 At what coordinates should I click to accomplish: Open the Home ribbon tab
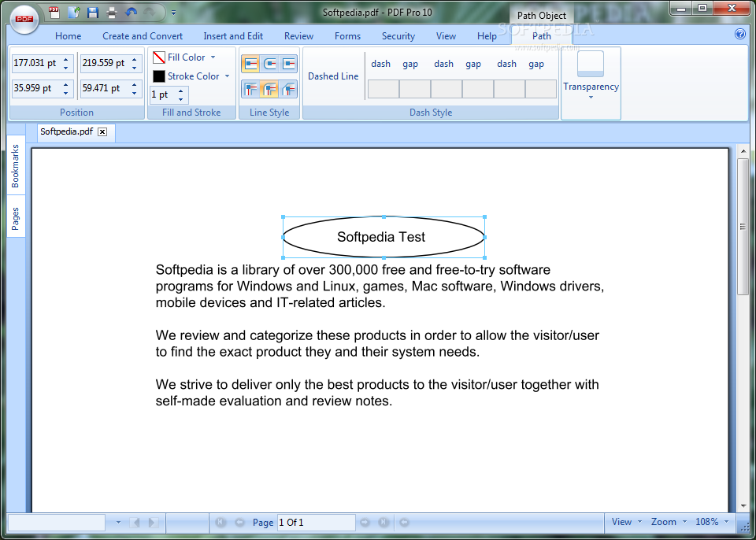pyautogui.click(x=68, y=36)
